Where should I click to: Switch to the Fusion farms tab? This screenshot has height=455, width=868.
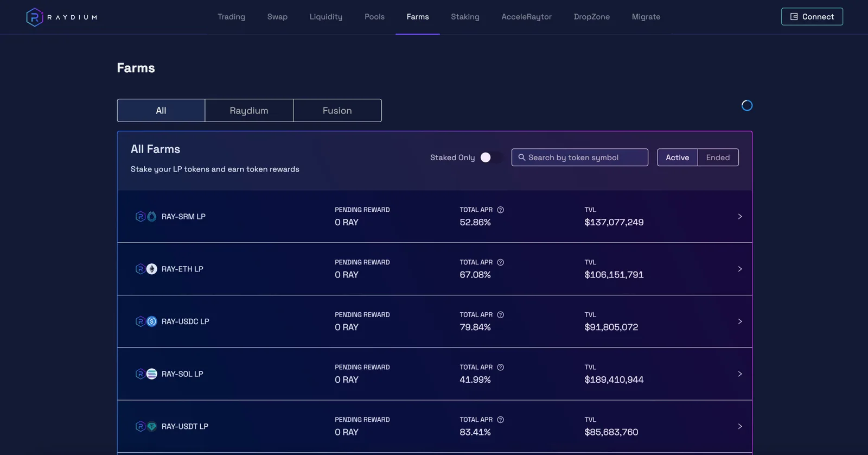[x=337, y=111]
